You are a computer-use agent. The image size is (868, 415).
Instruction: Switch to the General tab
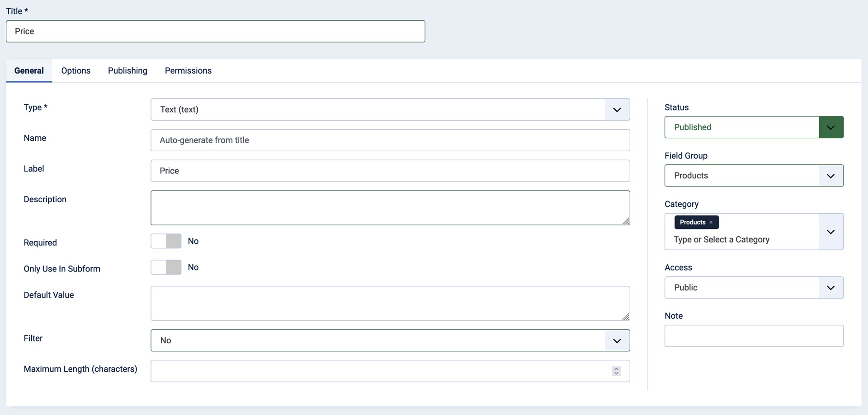point(29,70)
